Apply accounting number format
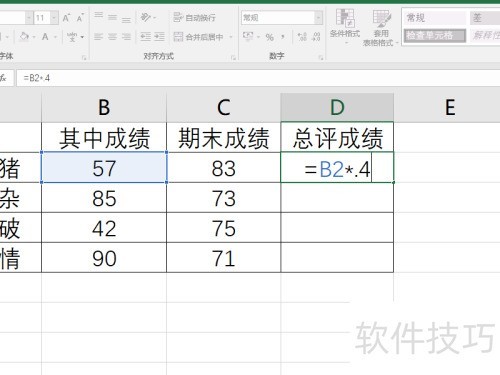The height and width of the screenshot is (375, 500). (x=248, y=36)
